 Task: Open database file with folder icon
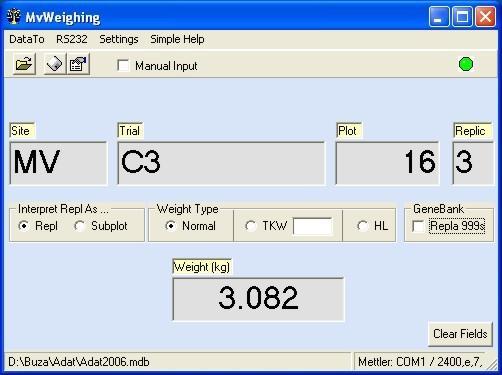24,64
